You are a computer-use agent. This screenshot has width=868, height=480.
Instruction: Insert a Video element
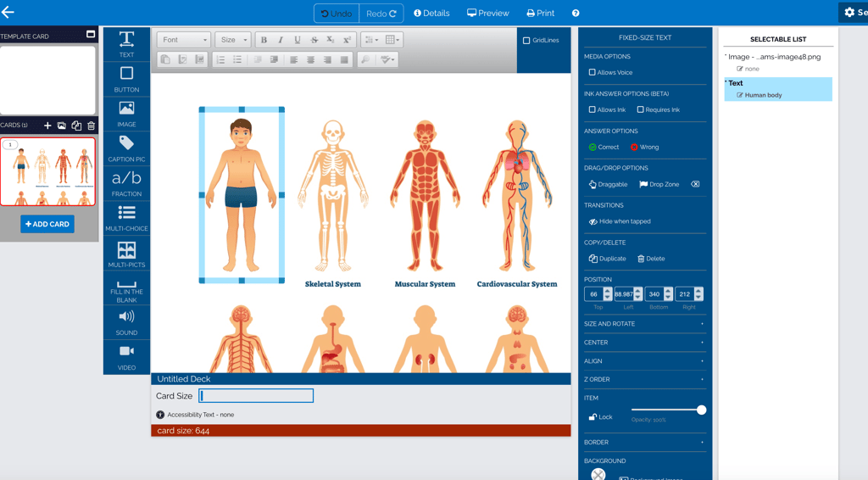coord(126,357)
